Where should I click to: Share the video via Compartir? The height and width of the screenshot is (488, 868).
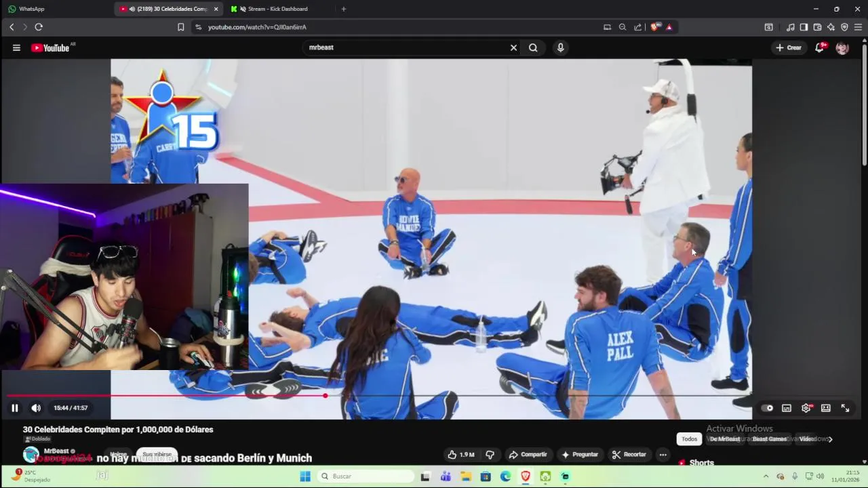pyautogui.click(x=528, y=454)
